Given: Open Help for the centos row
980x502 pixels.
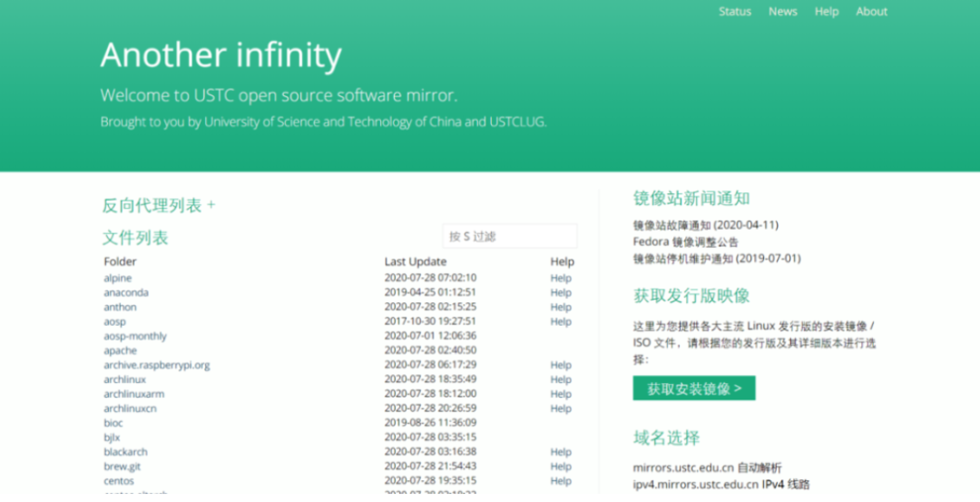Looking at the screenshot, I should click(561, 481).
